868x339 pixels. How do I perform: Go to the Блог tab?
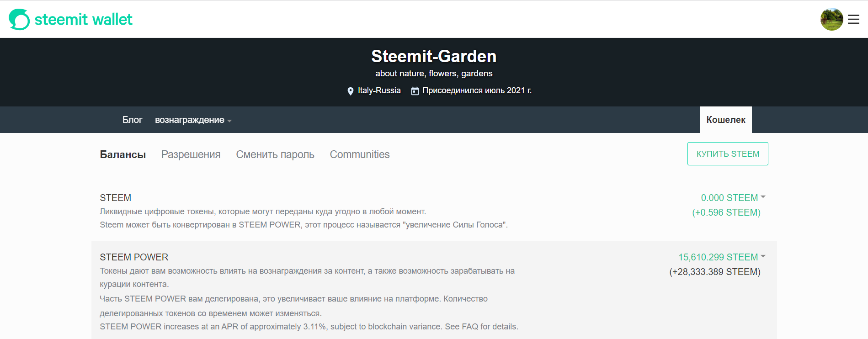133,120
